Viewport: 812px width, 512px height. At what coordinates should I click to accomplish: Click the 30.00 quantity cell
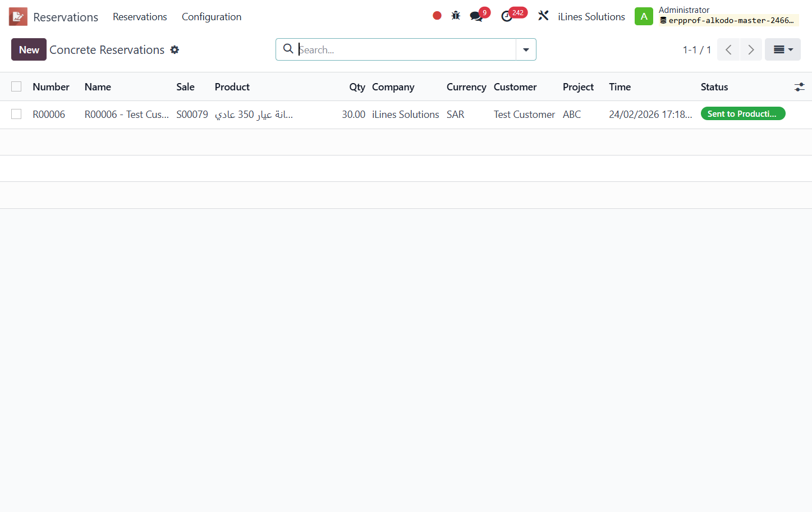(354, 115)
